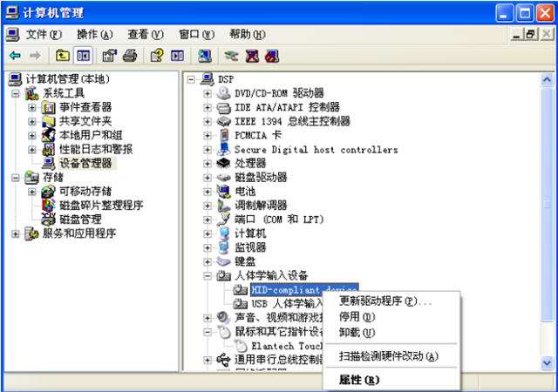This screenshot has height=392, width=558.
Task: Choose 更新驱动程序(P)... from context menu
Action: (391, 301)
